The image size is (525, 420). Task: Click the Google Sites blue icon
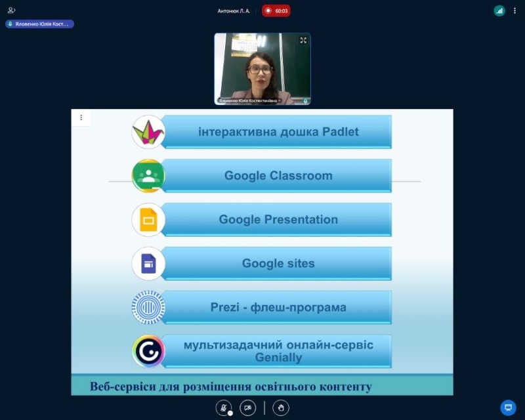(x=148, y=264)
